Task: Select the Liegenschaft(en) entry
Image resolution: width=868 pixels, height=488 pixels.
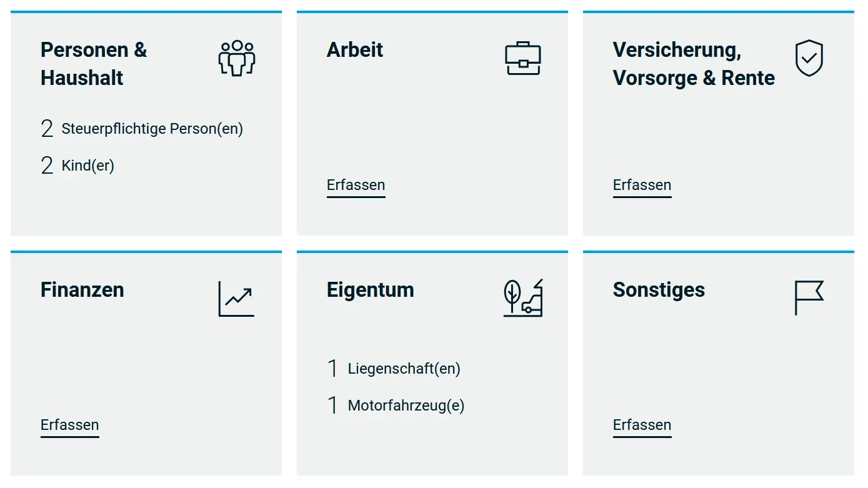Action: (404, 369)
